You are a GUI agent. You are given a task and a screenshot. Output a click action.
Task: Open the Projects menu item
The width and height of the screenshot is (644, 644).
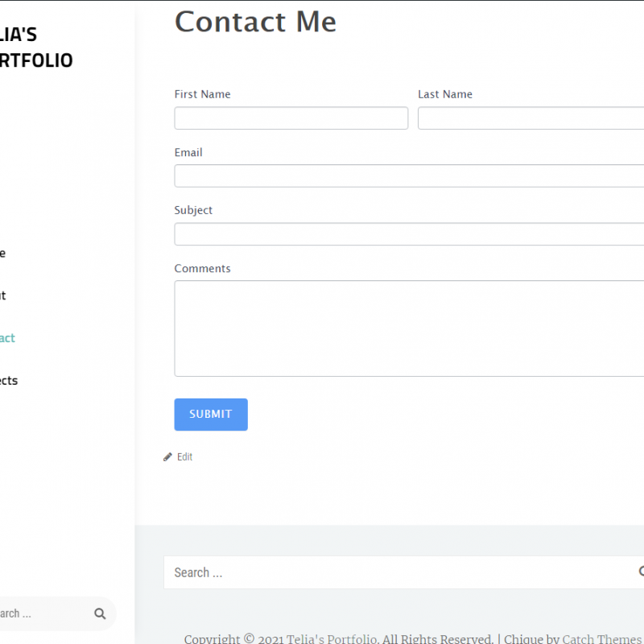click(9, 380)
